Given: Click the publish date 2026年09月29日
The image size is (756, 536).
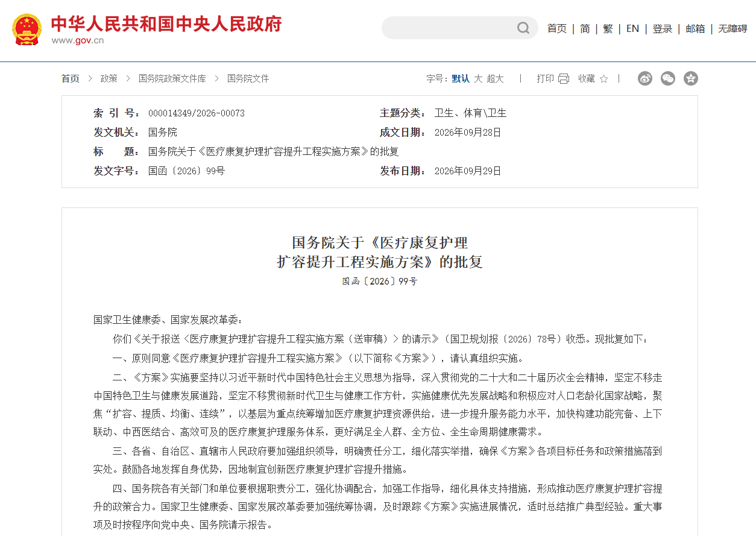Looking at the screenshot, I should point(468,171).
